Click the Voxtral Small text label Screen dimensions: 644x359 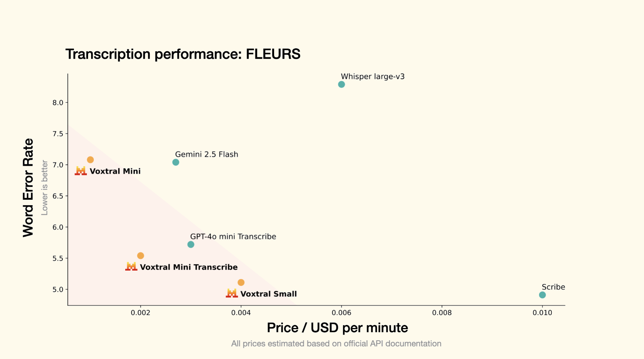click(268, 294)
